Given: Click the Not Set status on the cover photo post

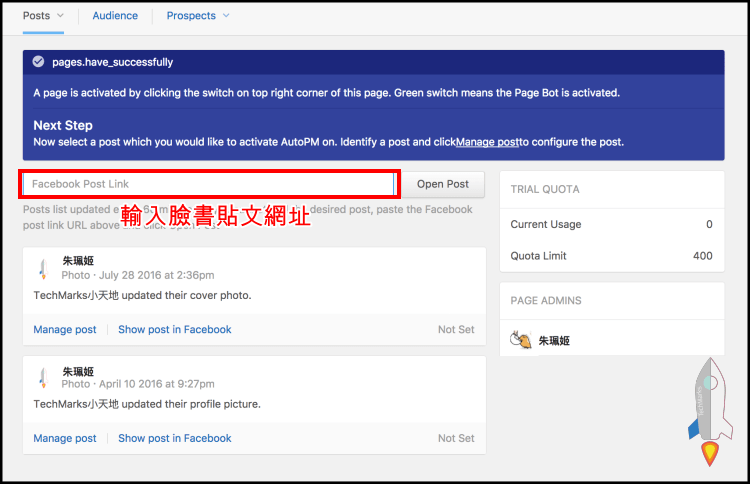Looking at the screenshot, I should pyautogui.click(x=456, y=329).
